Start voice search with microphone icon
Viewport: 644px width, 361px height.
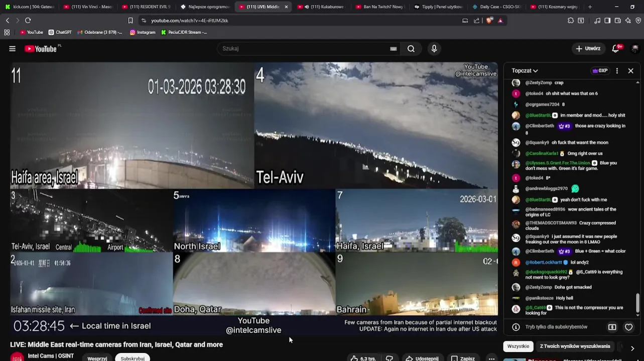434,49
